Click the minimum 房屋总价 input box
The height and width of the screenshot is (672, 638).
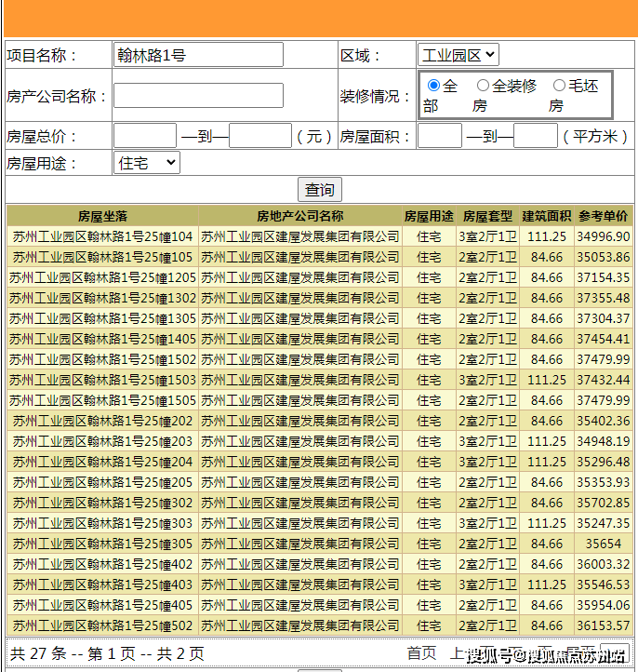click(x=145, y=136)
